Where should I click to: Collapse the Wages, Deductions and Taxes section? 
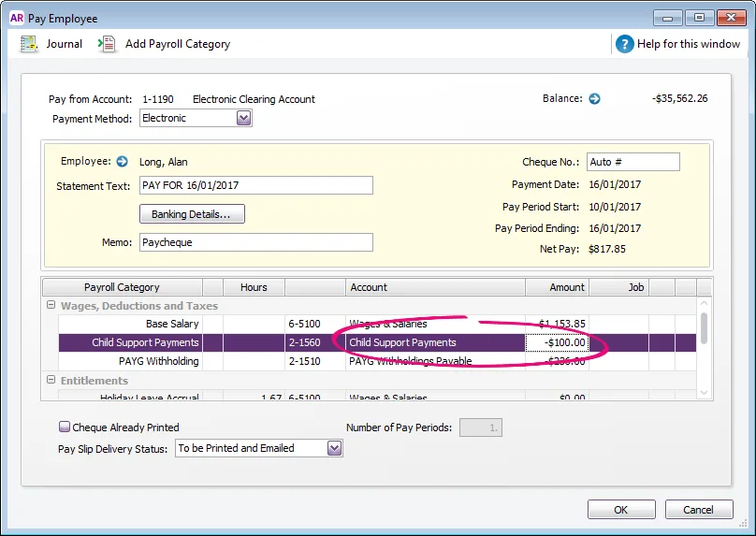pyautogui.click(x=51, y=305)
